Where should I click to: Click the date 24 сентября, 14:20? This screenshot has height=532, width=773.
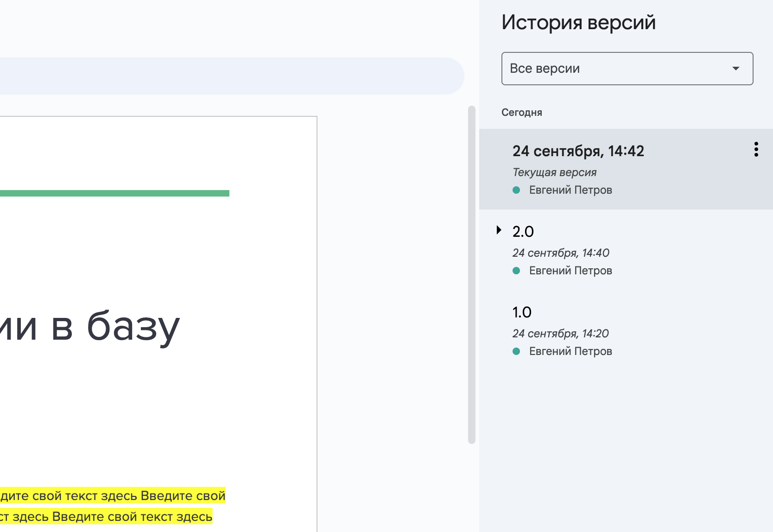pyautogui.click(x=560, y=334)
